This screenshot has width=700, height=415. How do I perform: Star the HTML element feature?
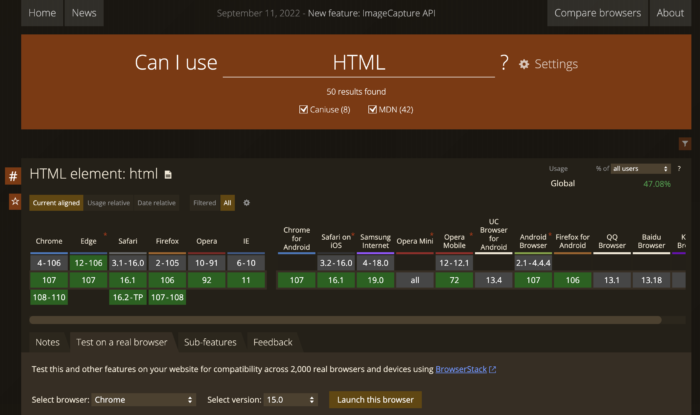[13, 202]
